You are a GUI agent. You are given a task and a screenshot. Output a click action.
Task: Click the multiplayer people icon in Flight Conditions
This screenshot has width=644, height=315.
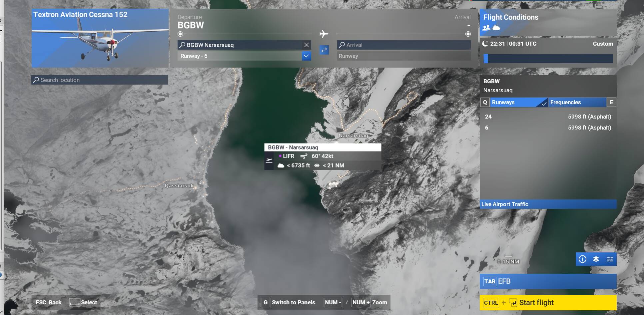click(x=486, y=28)
